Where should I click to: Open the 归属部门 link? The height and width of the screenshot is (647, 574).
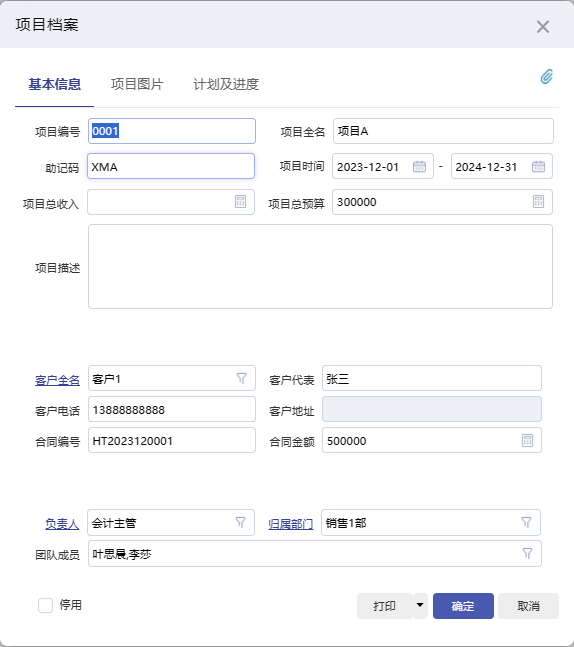coord(291,524)
